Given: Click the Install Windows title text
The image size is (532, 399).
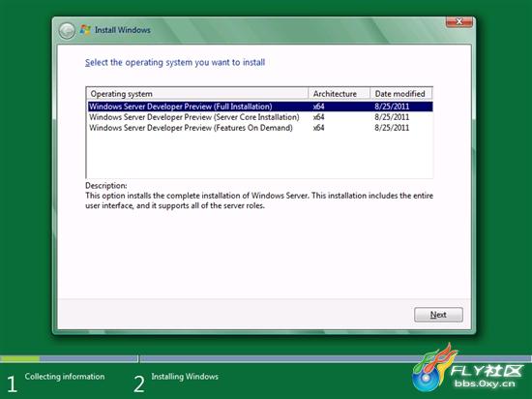Looking at the screenshot, I should click(123, 30).
